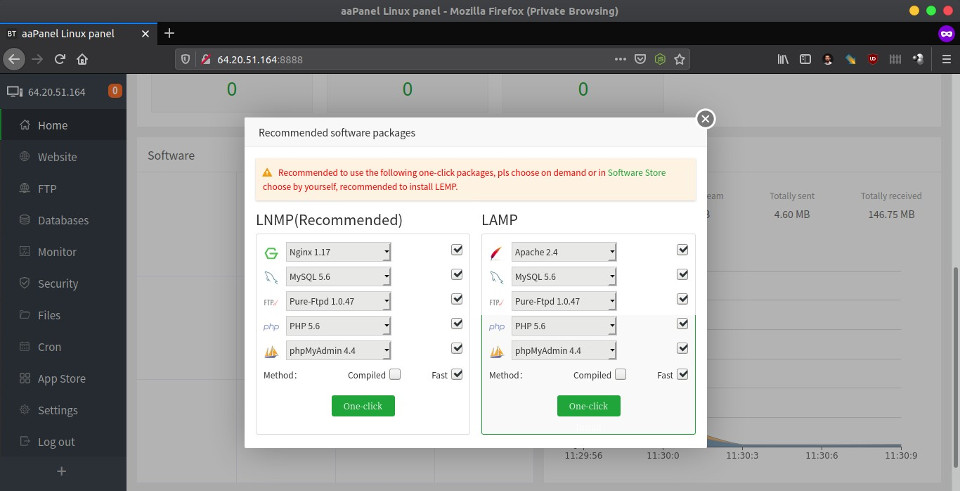
Task: Open the Firefox library icon
Action: pos(783,59)
